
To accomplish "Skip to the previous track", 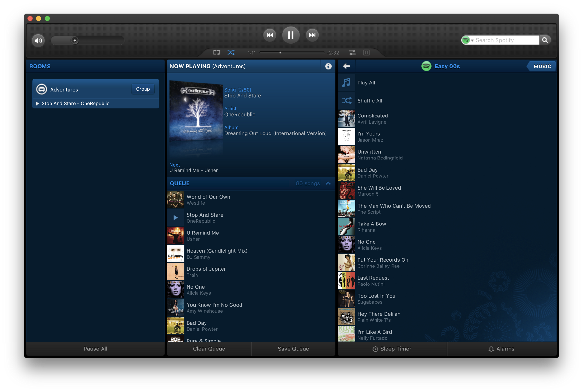I will (269, 35).
